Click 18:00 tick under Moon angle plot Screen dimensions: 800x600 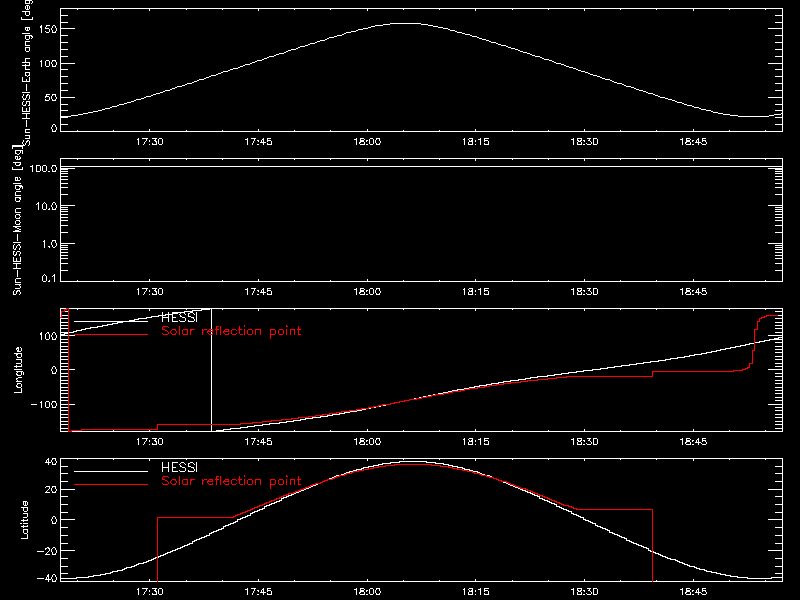tap(367, 292)
